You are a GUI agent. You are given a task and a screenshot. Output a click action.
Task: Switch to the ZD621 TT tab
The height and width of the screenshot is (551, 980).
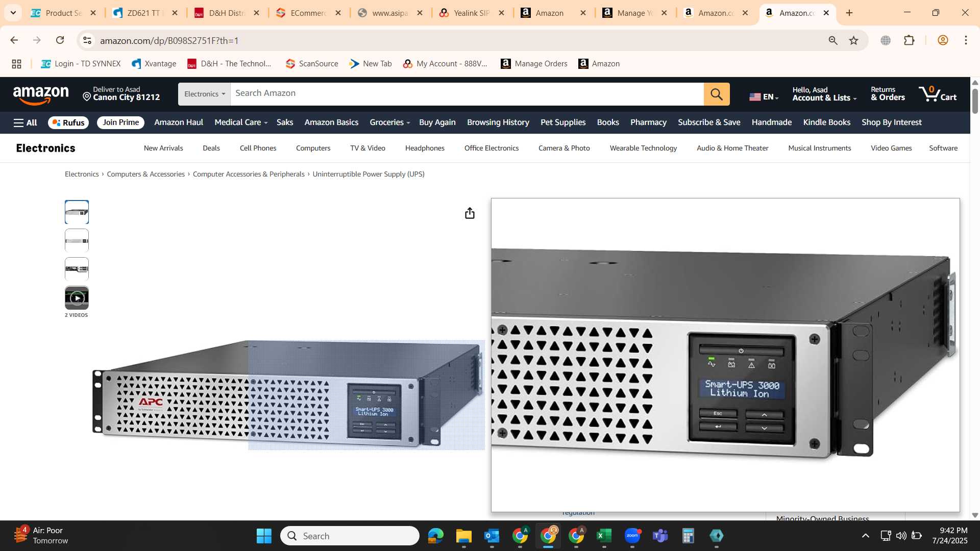pyautogui.click(x=145, y=13)
